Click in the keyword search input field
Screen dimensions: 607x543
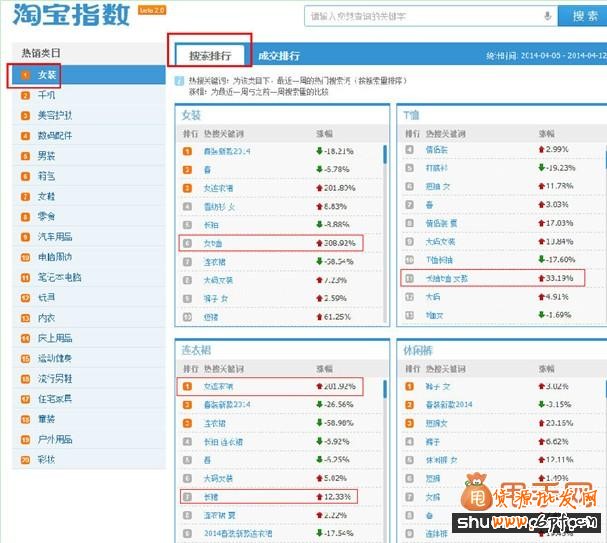pos(420,16)
